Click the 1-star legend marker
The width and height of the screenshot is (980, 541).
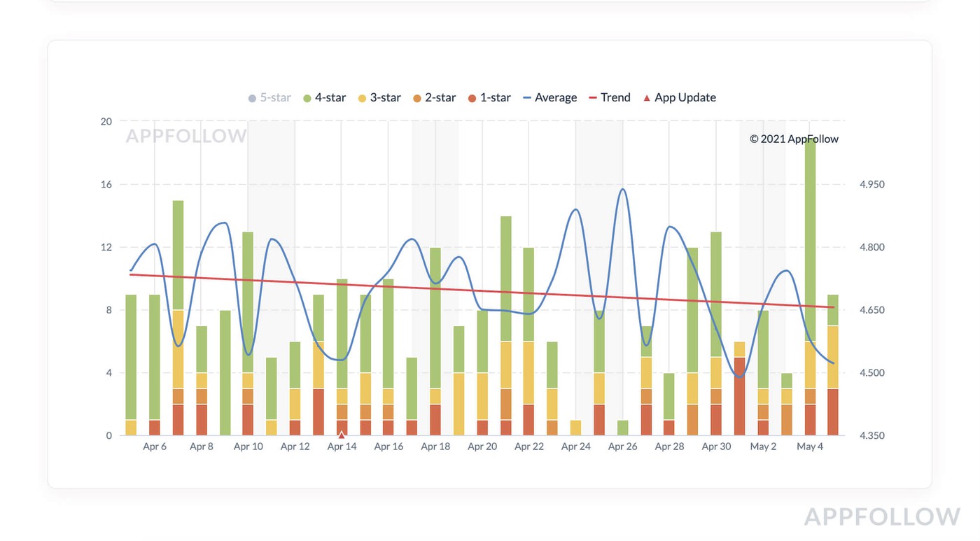pos(472,98)
